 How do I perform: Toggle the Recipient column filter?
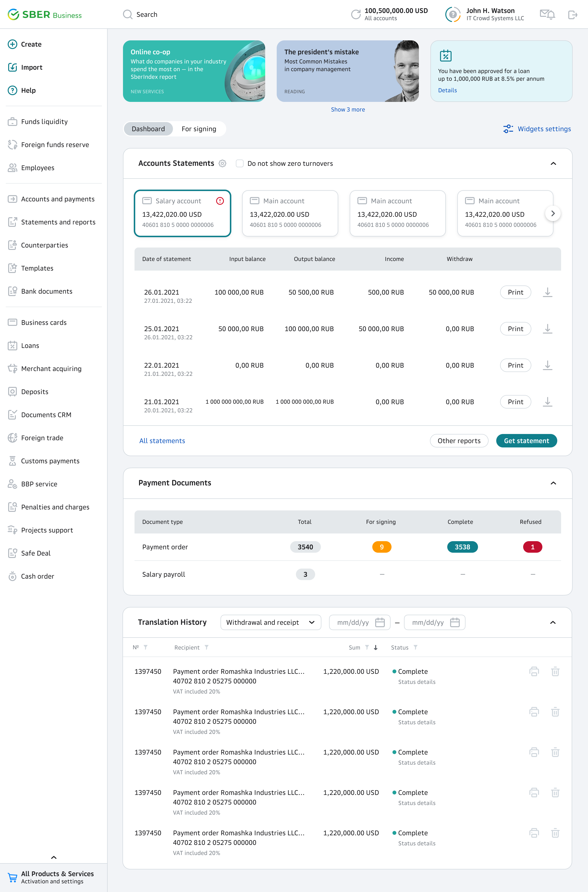coord(207,647)
